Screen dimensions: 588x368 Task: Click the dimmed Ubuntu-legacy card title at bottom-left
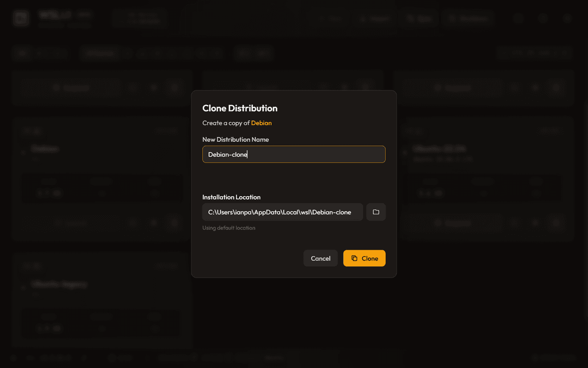coord(59,284)
